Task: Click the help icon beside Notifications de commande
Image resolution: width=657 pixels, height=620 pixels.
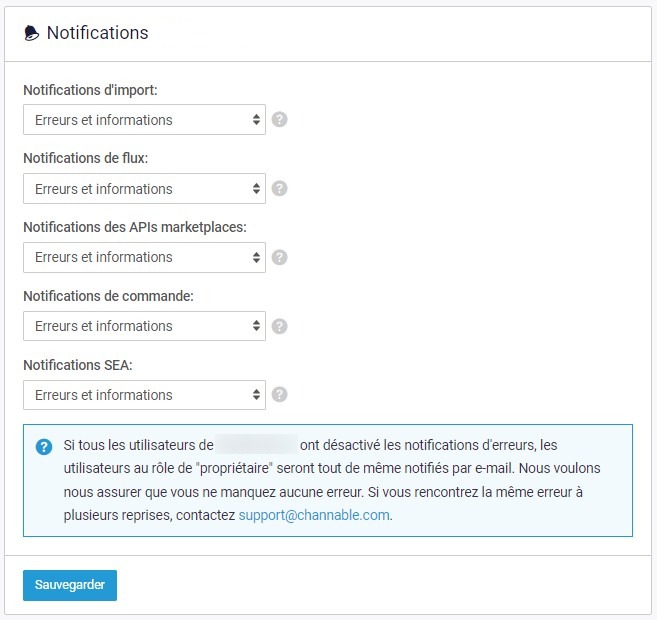Action: 279,326
